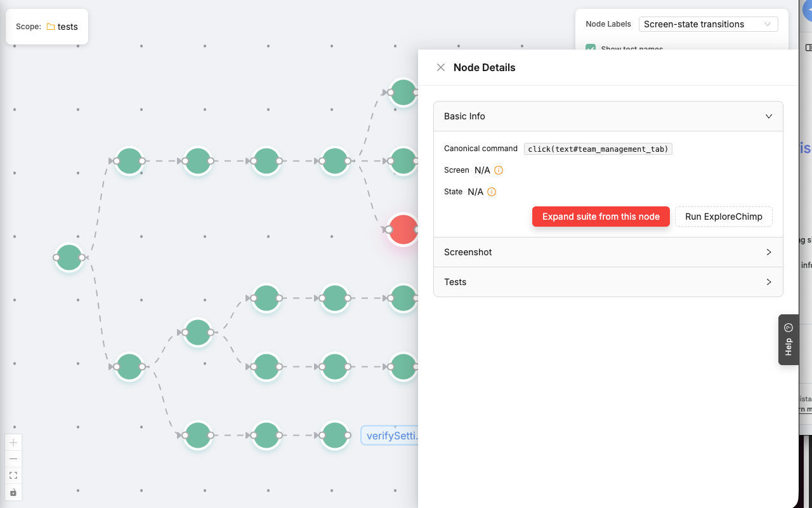Screen dimensions: 812x508
Task: Fit the graph to view
Action: pyautogui.click(x=13, y=476)
